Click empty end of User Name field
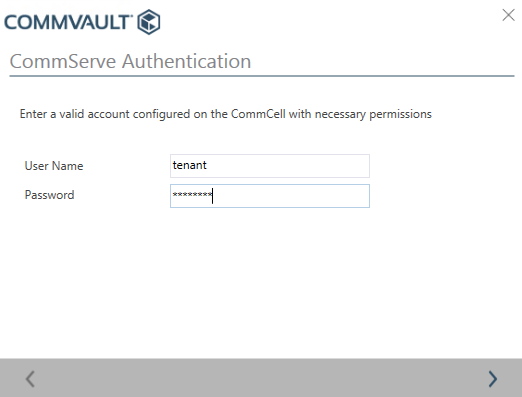Image resolution: width=522 pixels, height=397 pixels. 300,166
